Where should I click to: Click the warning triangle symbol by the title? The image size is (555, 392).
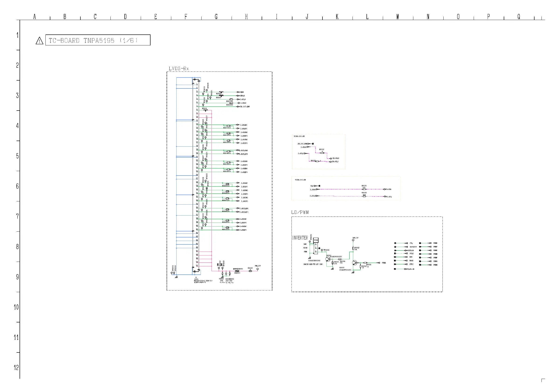pyautogui.click(x=39, y=41)
